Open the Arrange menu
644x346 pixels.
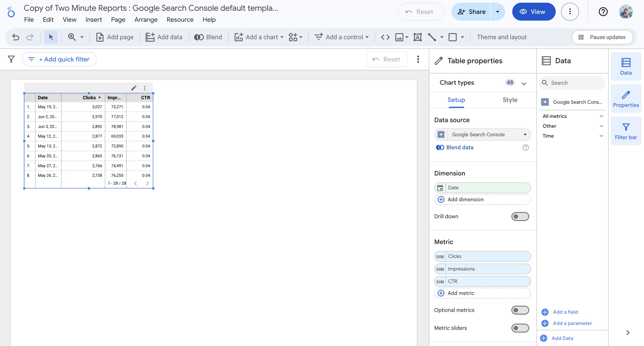146,19
